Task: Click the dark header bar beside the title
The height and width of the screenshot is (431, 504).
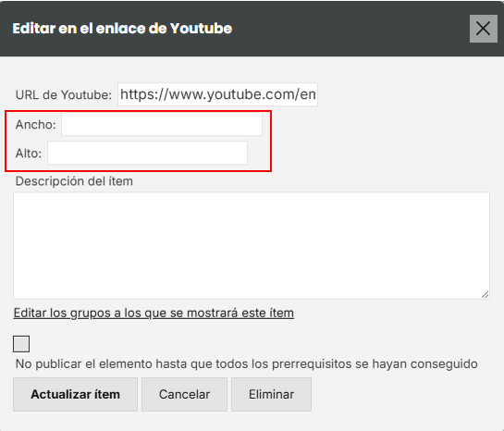Action: click(350, 29)
